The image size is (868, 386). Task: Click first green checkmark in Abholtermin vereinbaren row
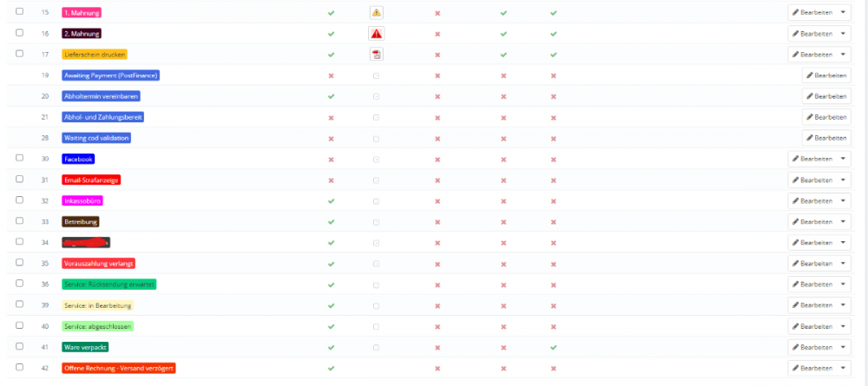click(x=331, y=96)
